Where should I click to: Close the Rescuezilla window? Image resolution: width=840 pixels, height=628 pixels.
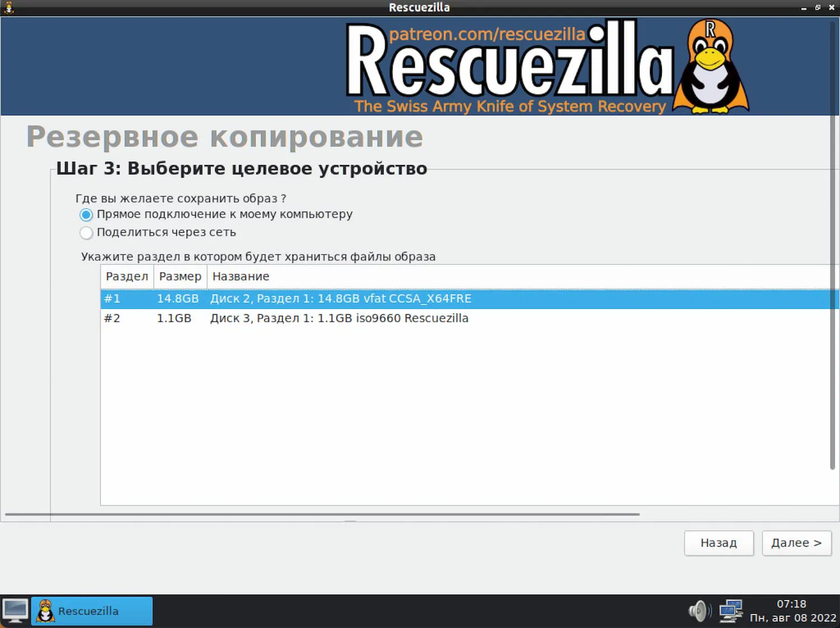(x=832, y=8)
